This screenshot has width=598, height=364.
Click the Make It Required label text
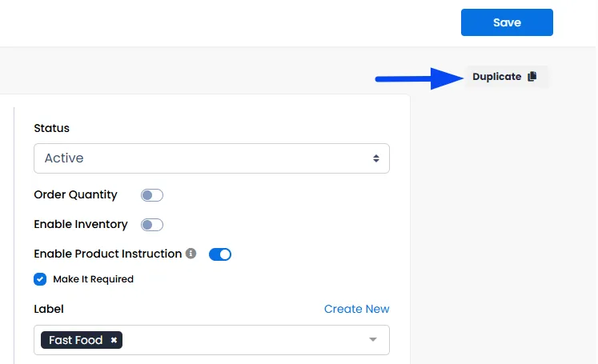point(93,279)
